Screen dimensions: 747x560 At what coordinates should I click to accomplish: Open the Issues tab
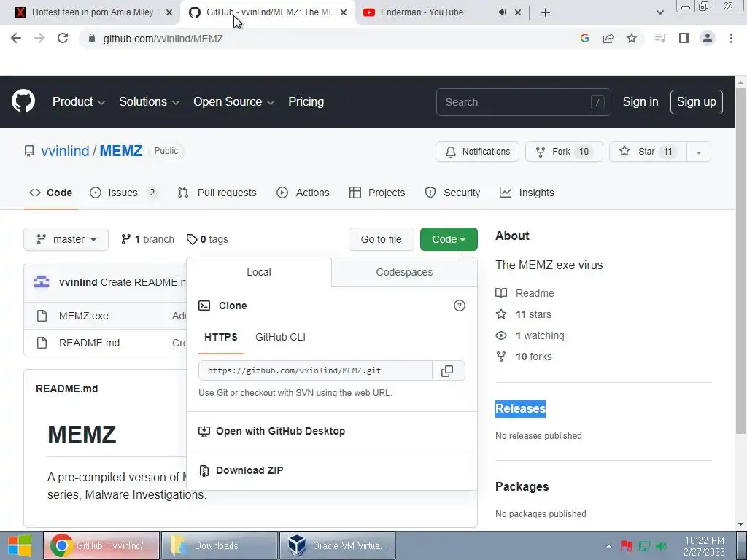123,192
